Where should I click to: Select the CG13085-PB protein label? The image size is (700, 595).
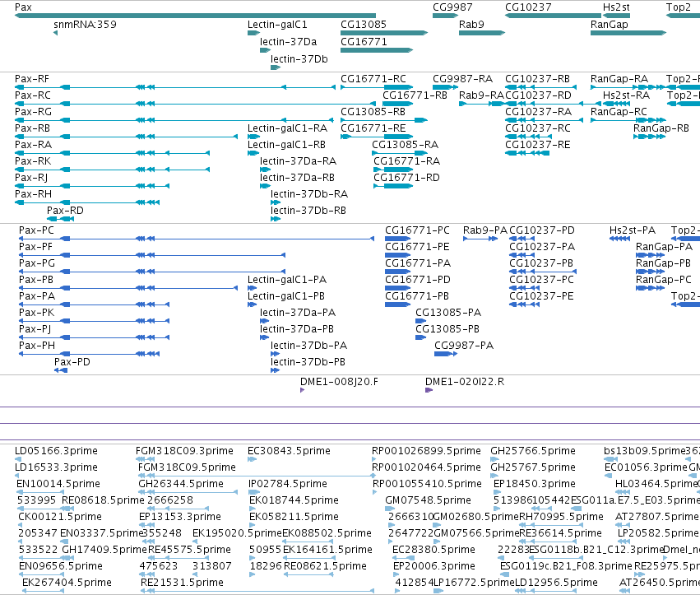pyautogui.click(x=447, y=329)
